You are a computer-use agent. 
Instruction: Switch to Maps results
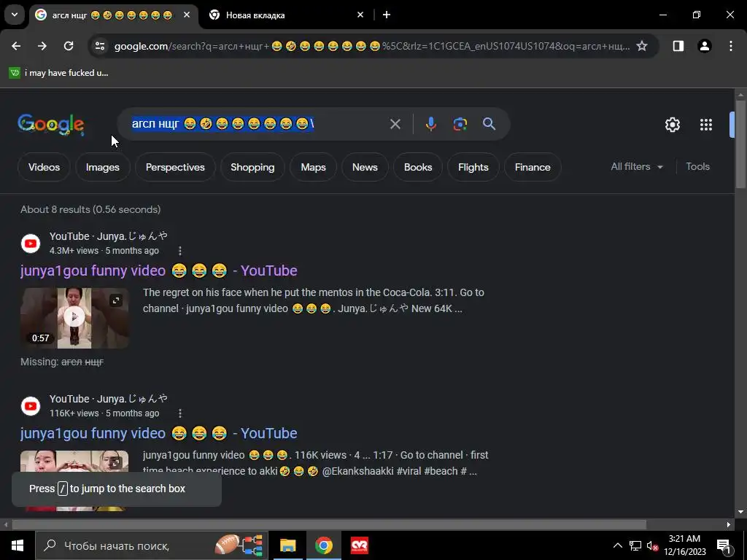click(314, 167)
